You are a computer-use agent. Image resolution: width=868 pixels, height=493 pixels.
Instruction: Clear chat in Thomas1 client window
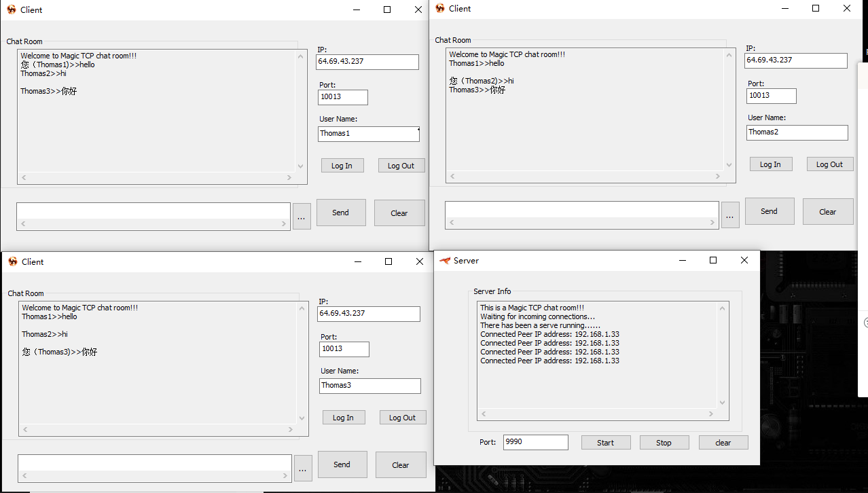pos(399,213)
